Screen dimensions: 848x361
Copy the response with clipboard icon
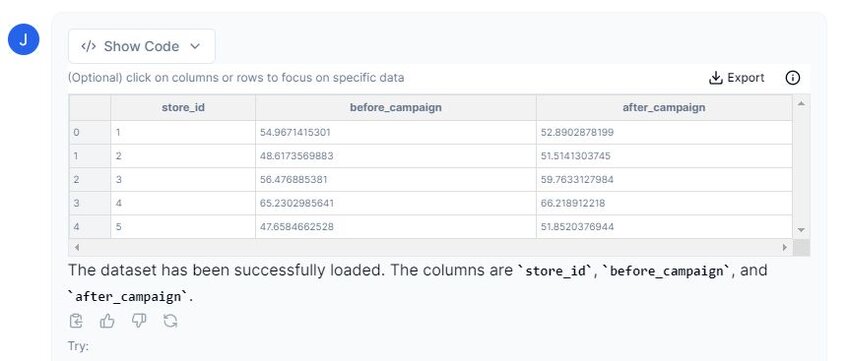[x=76, y=321]
